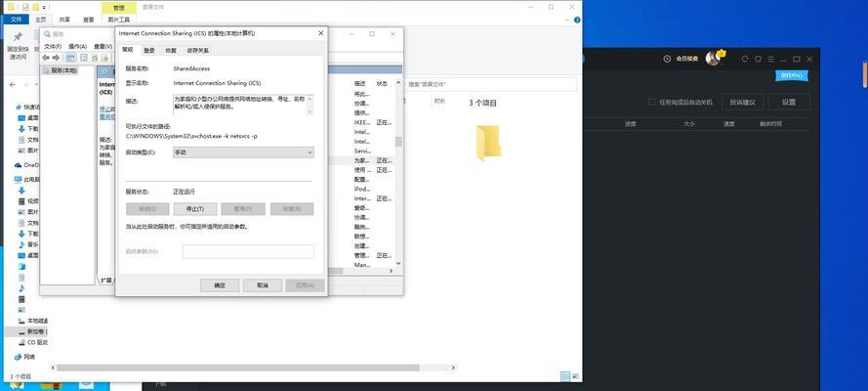Open the 文件 tab in File Explorer ribbon

pos(16,20)
